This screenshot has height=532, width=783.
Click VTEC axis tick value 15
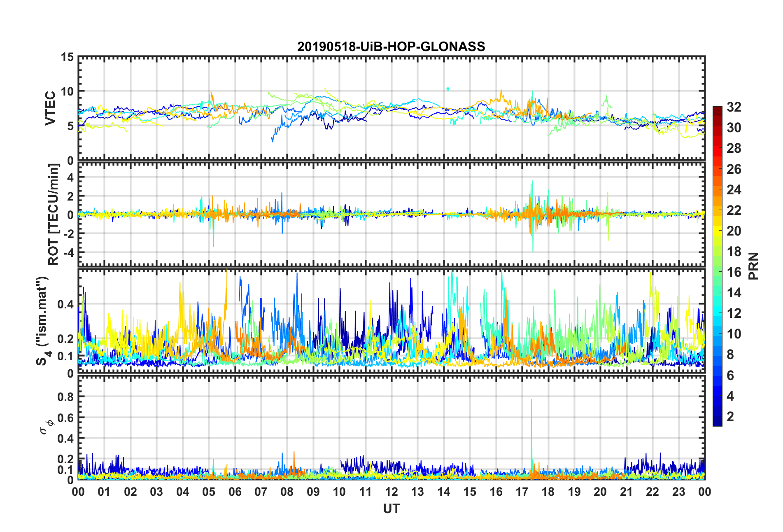(x=67, y=57)
